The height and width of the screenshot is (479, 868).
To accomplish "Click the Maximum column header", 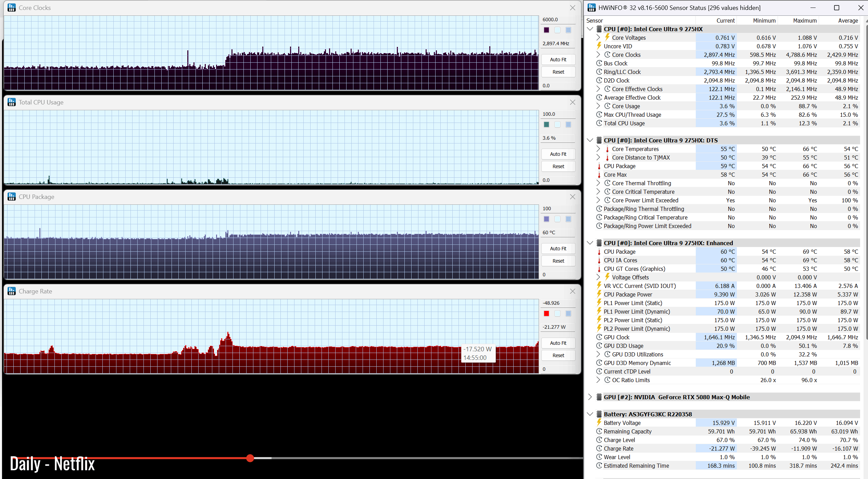I will [x=798, y=21].
